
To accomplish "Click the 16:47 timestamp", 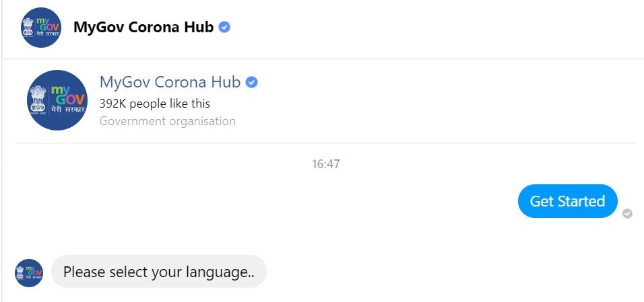I will (x=325, y=163).
